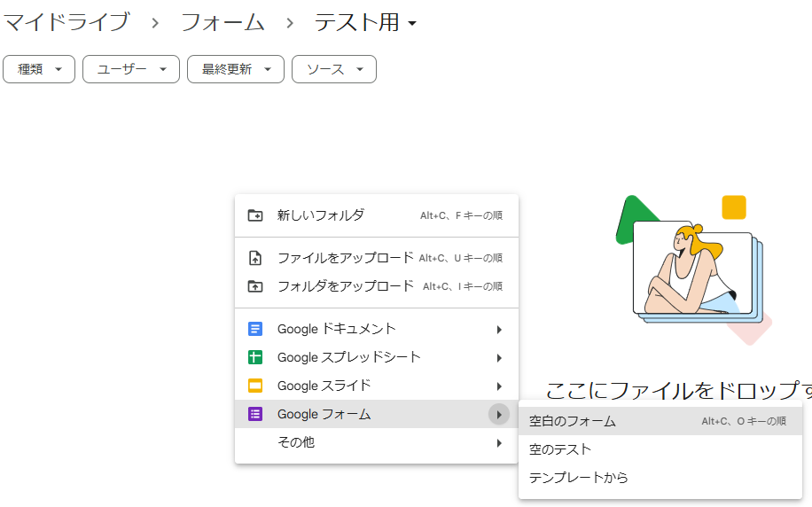Click the yellow Google Slides icon

click(x=255, y=386)
